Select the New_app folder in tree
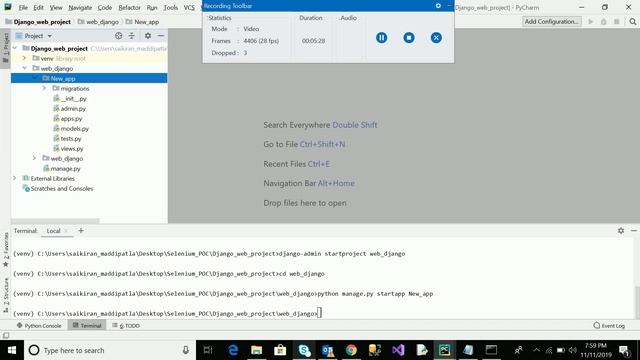The image size is (640, 360). (x=89, y=78)
